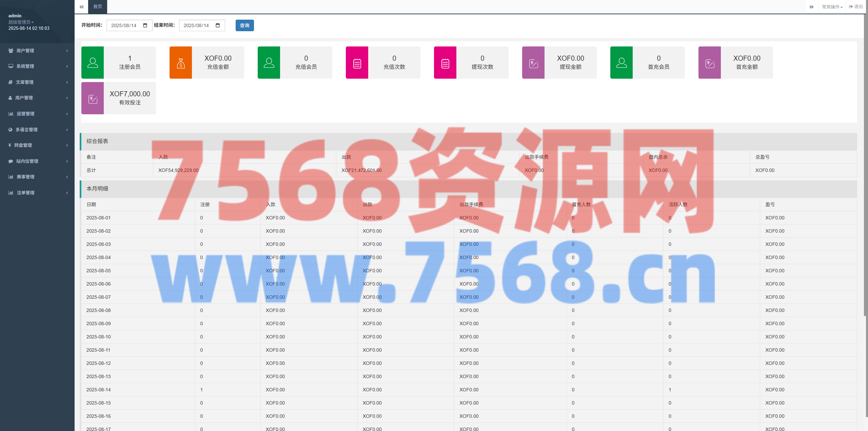Open the start date calendar picker icon
The height and width of the screenshot is (431, 868).
click(145, 25)
